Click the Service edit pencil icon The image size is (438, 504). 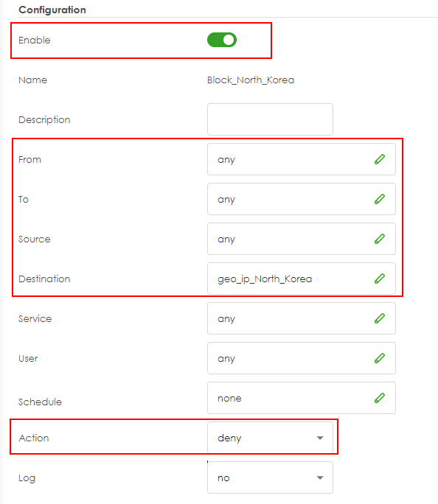coord(380,318)
